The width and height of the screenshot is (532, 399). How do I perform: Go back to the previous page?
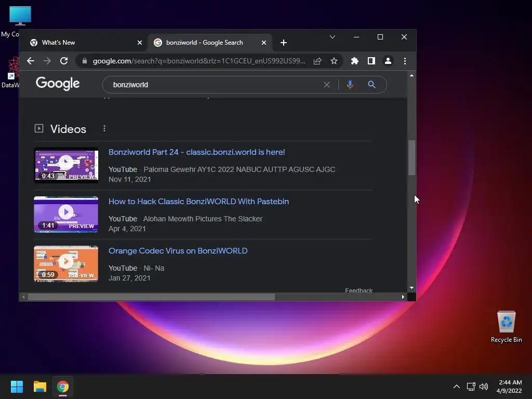pyautogui.click(x=31, y=61)
